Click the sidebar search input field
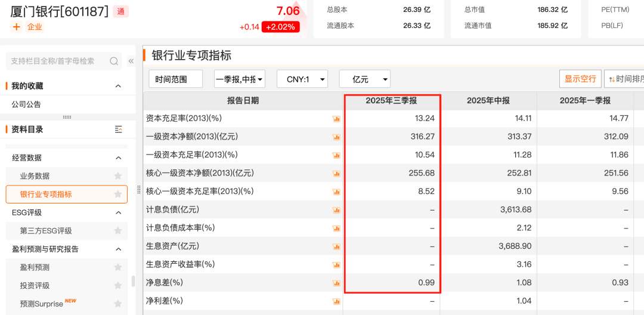The height and width of the screenshot is (315, 644). (x=57, y=61)
